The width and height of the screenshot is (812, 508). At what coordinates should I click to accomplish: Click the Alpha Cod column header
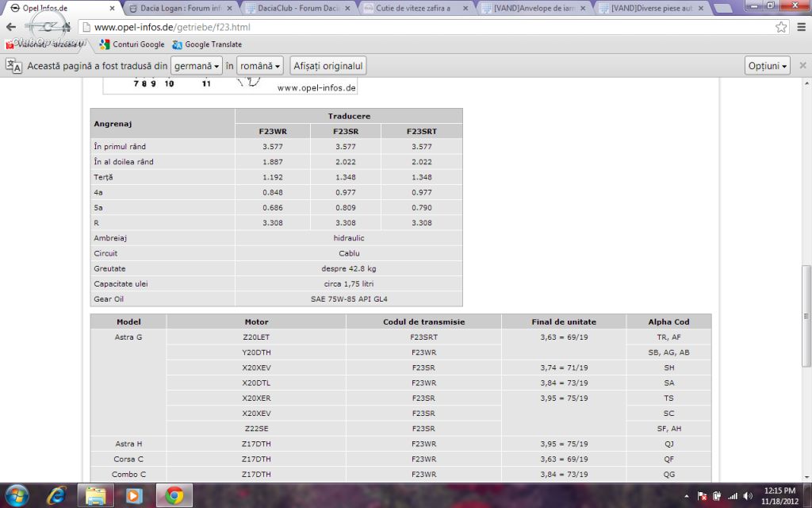(668, 322)
